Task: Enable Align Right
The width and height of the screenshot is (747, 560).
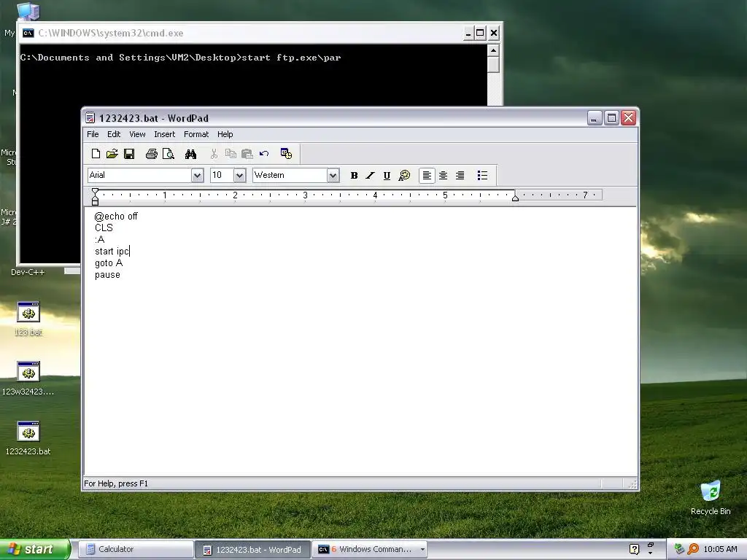Action: tap(460, 176)
